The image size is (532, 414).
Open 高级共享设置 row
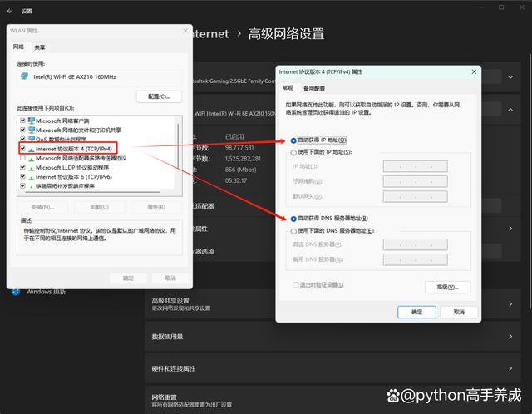332,304
